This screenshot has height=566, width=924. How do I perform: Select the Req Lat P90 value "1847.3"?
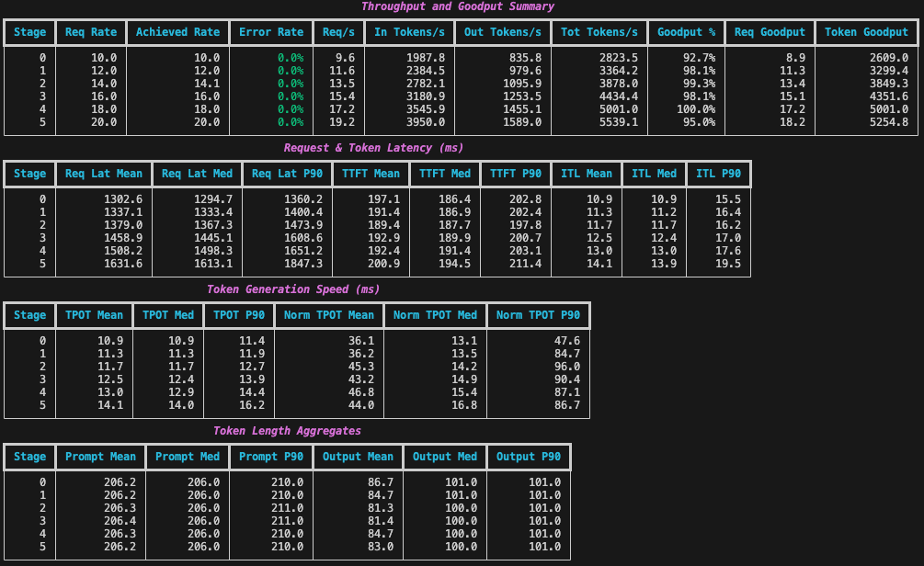point(303,264)
